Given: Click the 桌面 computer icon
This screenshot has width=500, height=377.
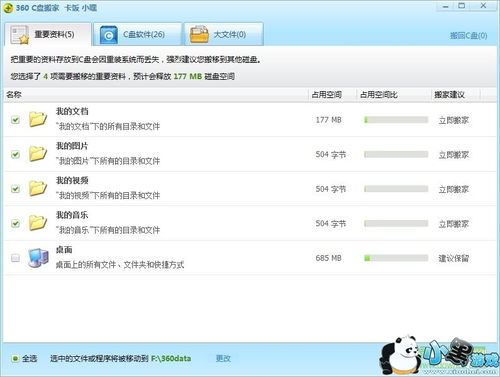Looking at the screenshot, I should tap(38, 258).
